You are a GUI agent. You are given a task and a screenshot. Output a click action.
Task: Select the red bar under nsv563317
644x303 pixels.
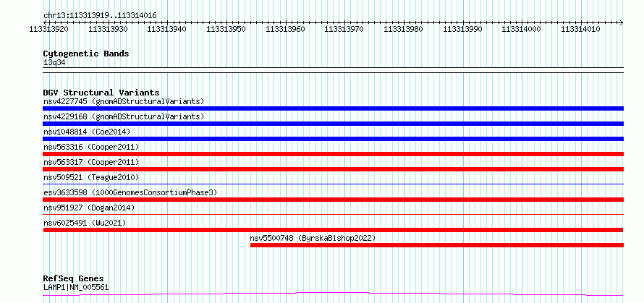[333, 169]
